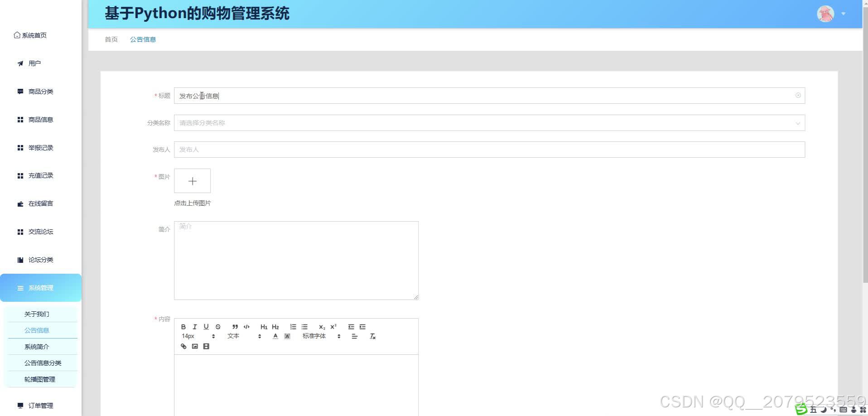
Task: Increase indent in the editor
Action: pyautogui.click(x=362, y=327)
